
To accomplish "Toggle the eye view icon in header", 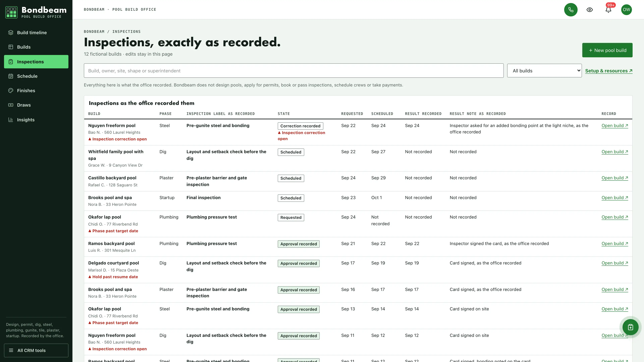I will pos(589,10).
